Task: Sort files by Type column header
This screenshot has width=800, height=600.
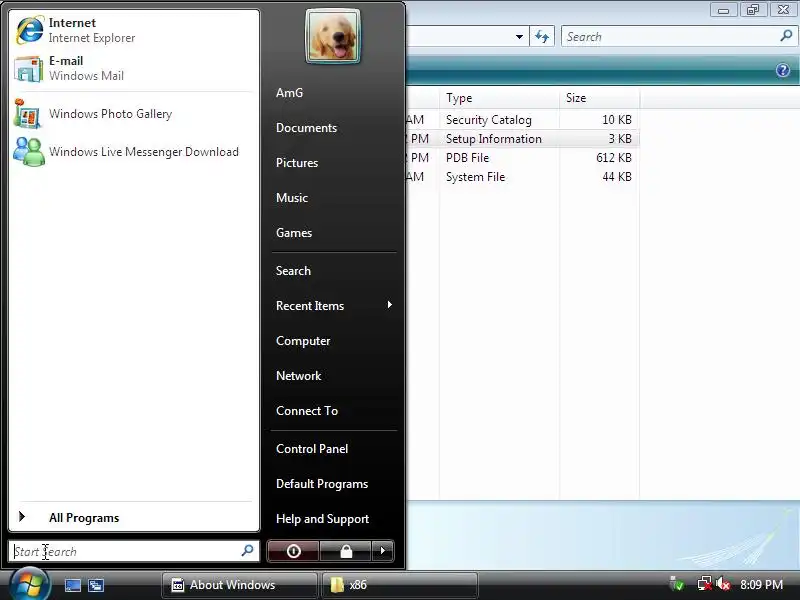Action: tap(499, 98)
